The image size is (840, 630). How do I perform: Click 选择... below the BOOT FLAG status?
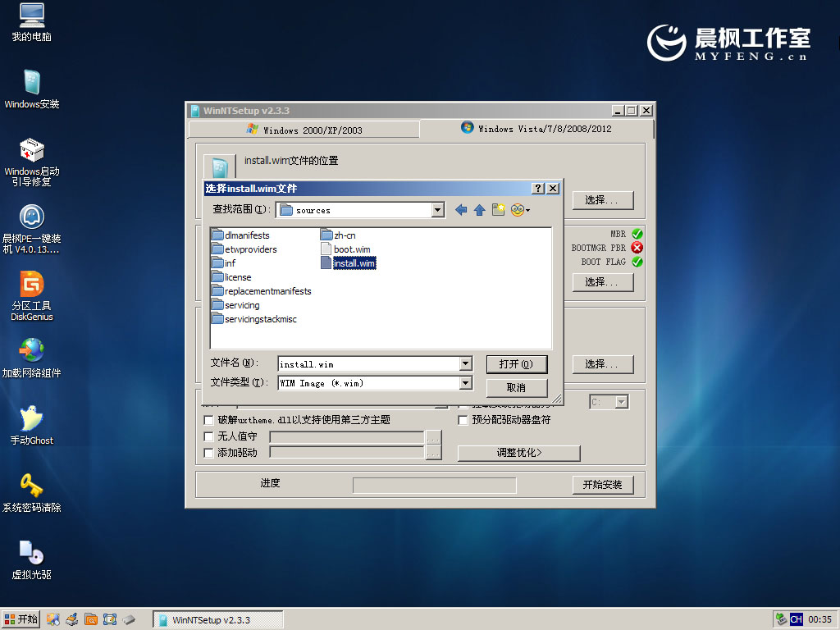point(603,282)
